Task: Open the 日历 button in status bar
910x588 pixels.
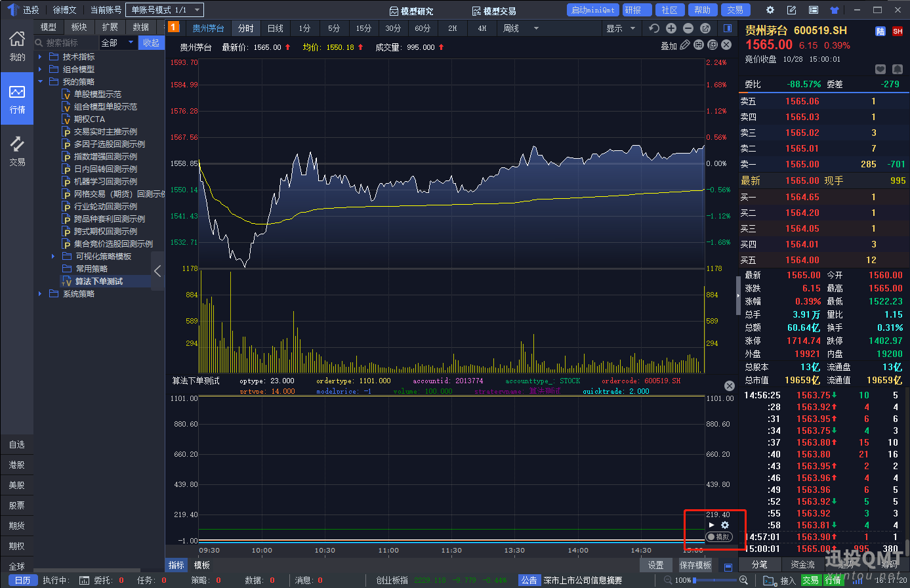Action: [x=23, y=580]
